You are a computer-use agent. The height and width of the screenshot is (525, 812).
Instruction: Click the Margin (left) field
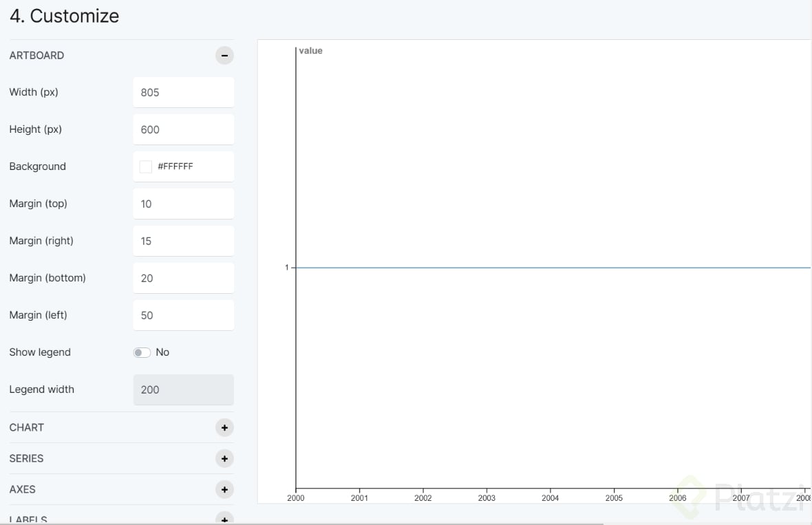coord(183,315)
